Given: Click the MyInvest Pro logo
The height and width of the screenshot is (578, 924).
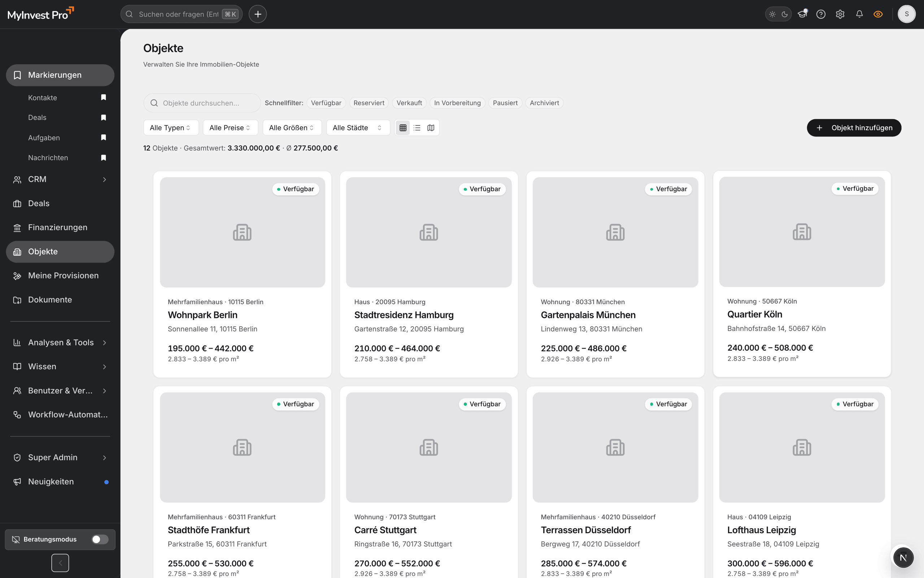Looking at the screenshot, I should point(40,14).
